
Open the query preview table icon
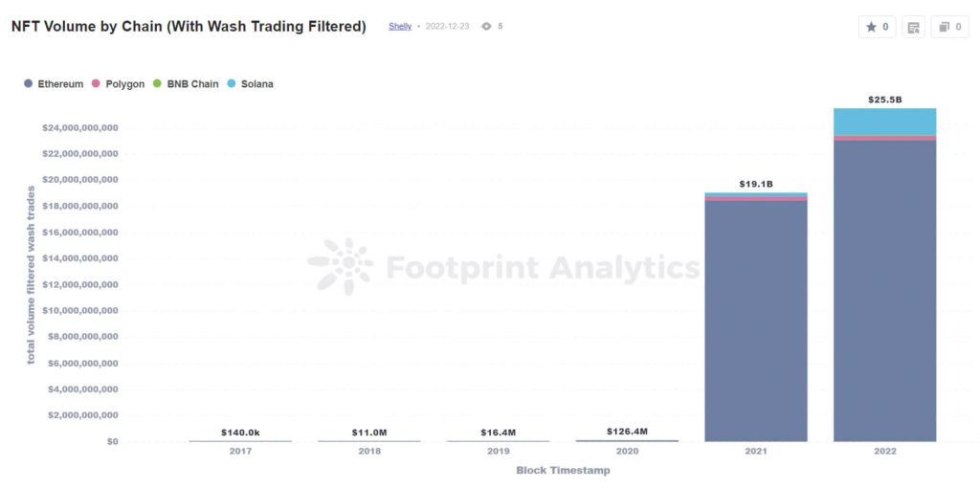913,27
